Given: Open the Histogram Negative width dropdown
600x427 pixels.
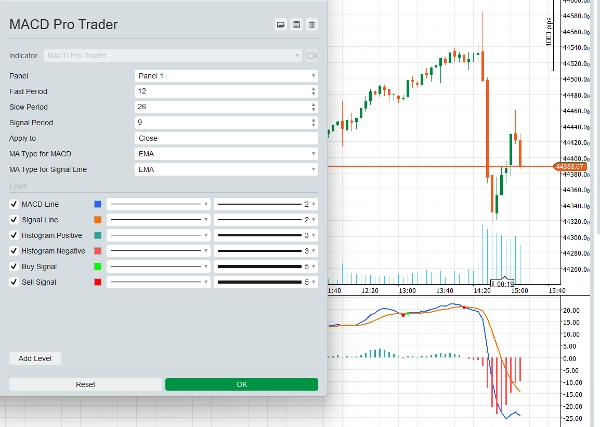Looking at the screenshot, I should pyautogui.click(x=266, y=251).
